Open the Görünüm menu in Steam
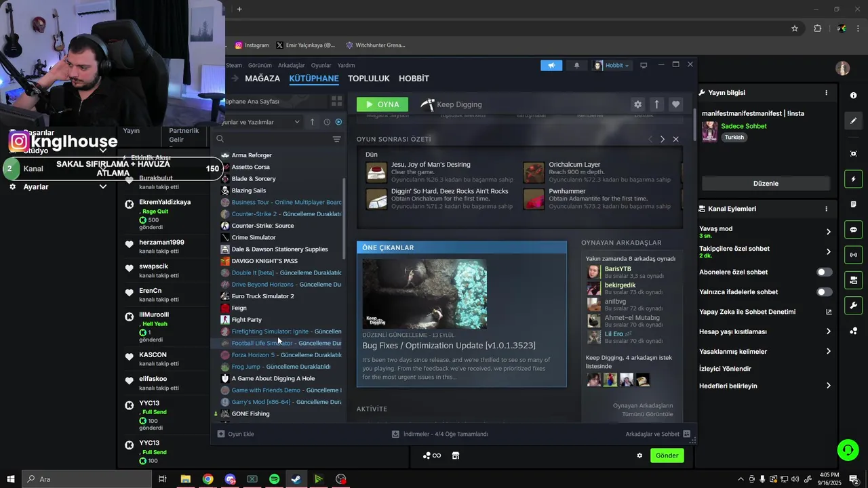Viewport: 868px width, 488px height. point(260,66)
